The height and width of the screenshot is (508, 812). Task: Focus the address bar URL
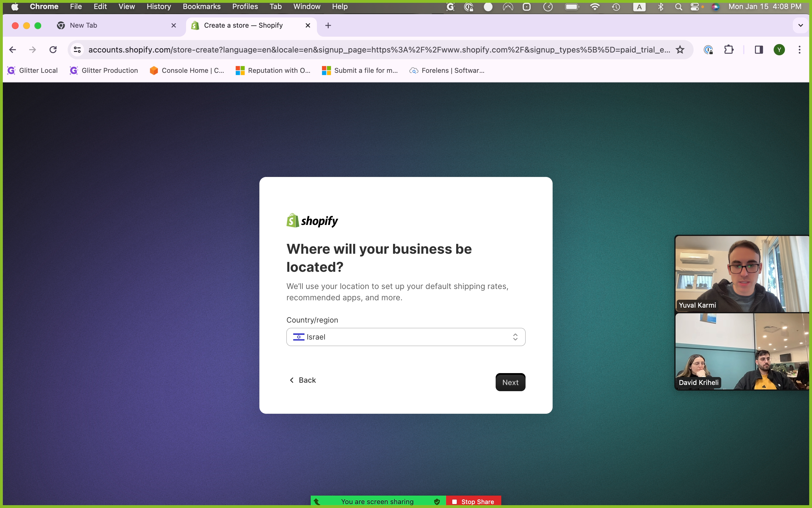pos(379,50)
